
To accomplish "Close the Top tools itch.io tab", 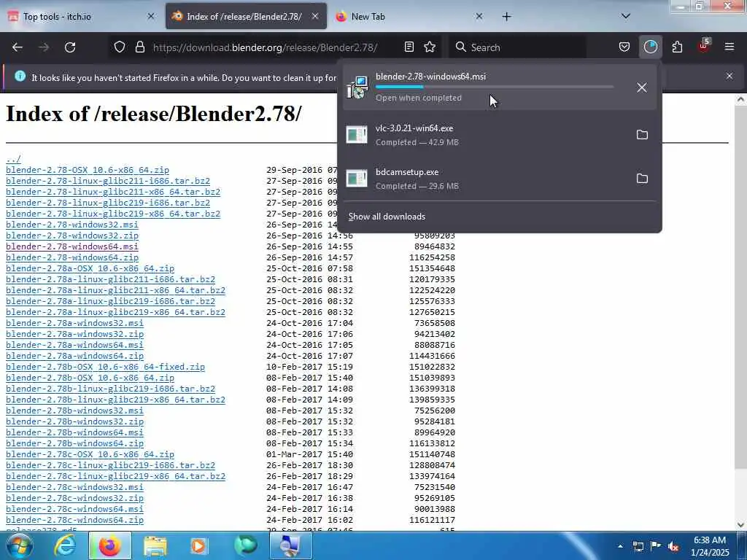I will [x=151, y=17].
